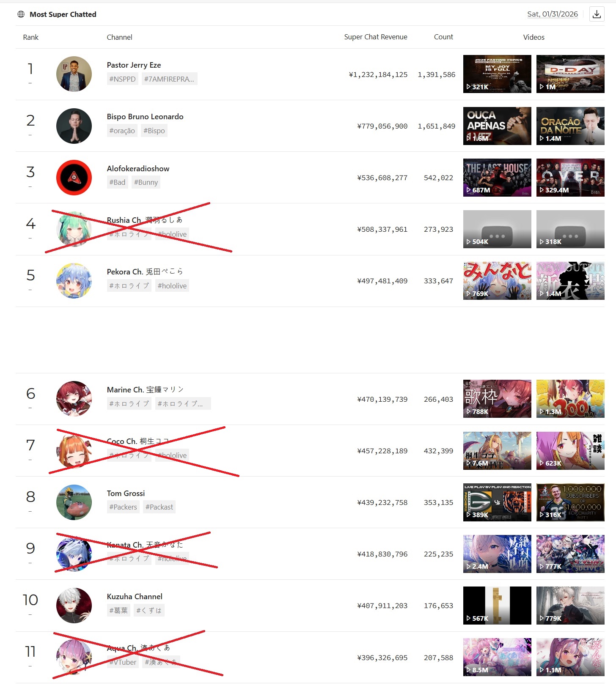Image resolution: width=616 pixels, height=688 pixels.
Task: Click the globe icon beside Most Super Chatted
Action: 21,14
